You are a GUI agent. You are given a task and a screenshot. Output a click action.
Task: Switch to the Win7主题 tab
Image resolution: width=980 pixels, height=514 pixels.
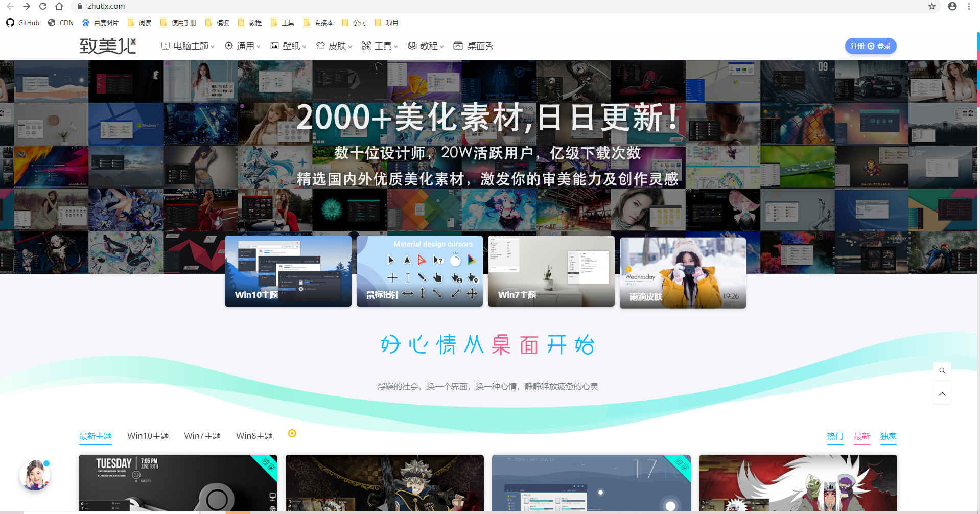coord(202,436)
